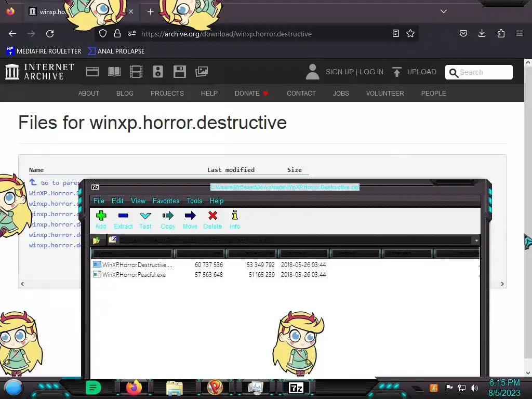532x399 pixels.
Task: Open the BLOG navigation link
Action: coord(125,94)
